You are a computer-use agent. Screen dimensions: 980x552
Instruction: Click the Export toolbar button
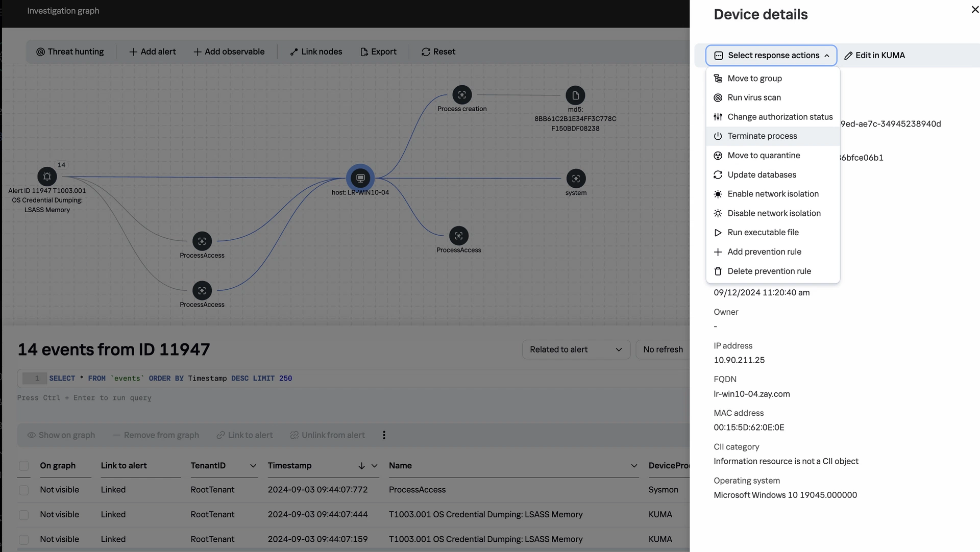(378, 52)
